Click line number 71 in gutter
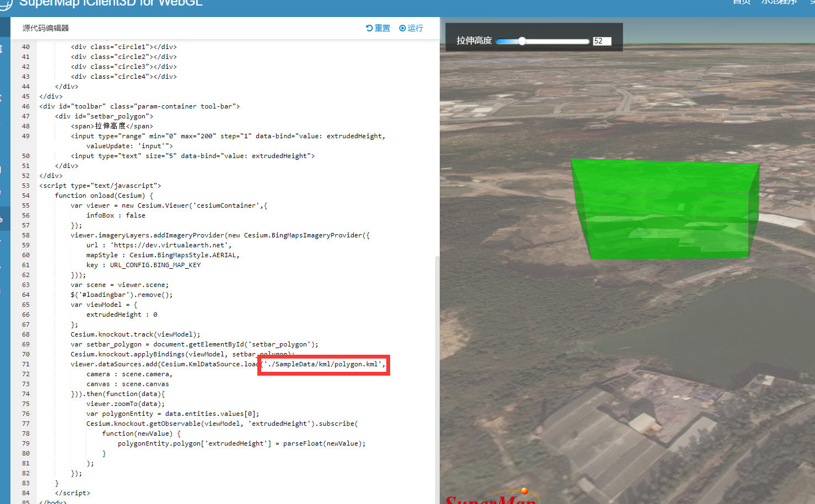The image size is (815, 504). (26, 364)
